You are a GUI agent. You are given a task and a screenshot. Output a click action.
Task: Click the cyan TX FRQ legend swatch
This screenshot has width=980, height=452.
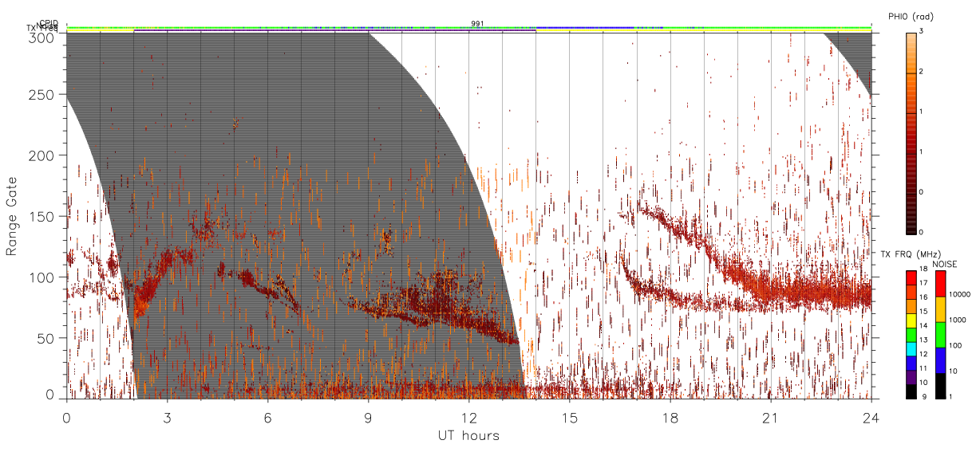[x=911, y=348]
